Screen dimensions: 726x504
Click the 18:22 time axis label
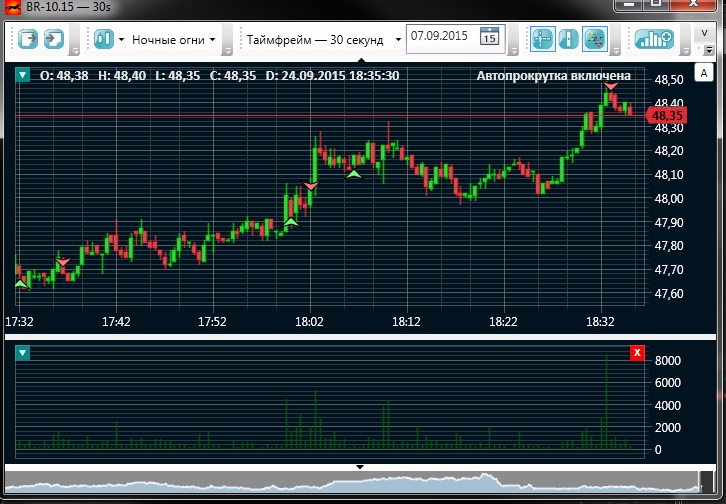[x=503, y=321]
